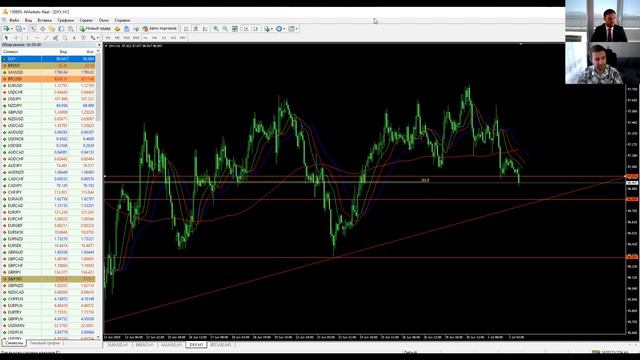Click the Strategy Tester toolbar icon
This screenshot has width=640, height=360.
pos(71,29)
